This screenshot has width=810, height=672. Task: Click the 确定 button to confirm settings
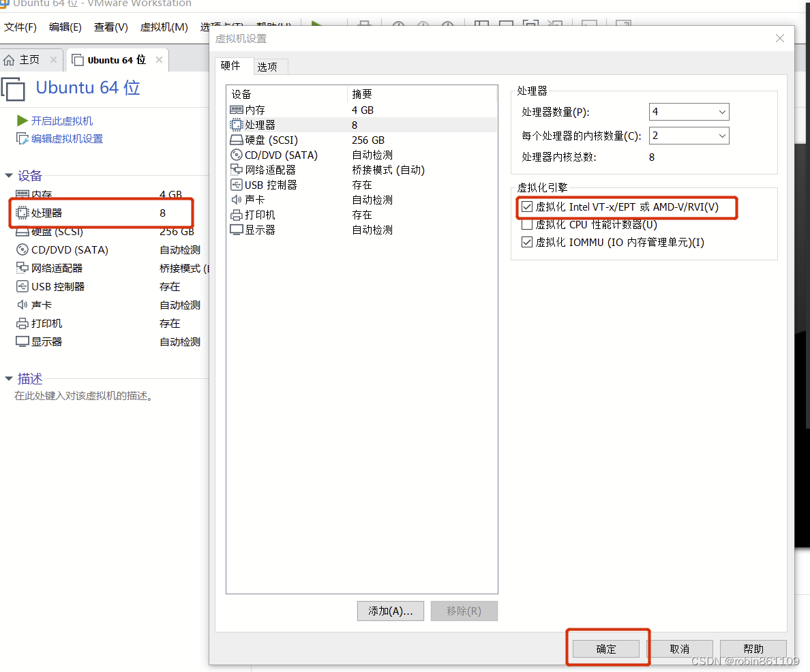(606, 648)
